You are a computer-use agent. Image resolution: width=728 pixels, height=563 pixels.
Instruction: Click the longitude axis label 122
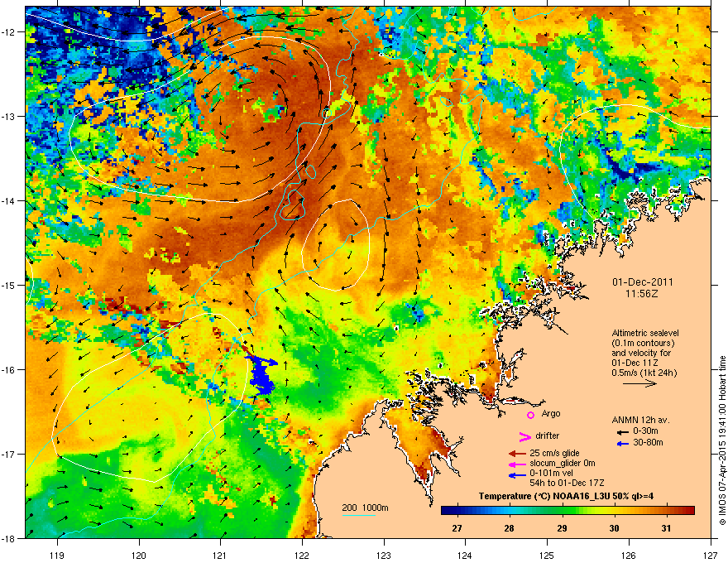[x=302, y=555]
